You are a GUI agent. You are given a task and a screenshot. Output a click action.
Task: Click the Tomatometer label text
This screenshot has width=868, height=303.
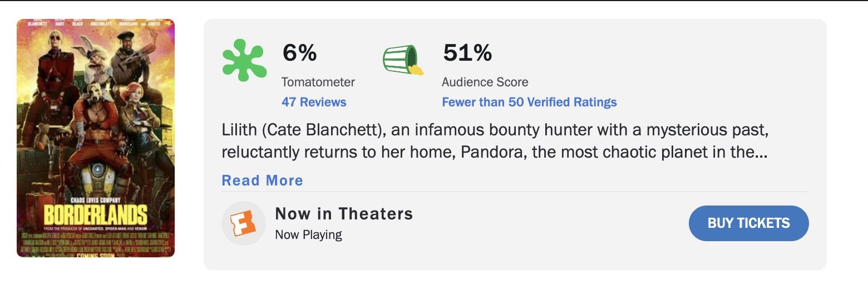[318, 82]
